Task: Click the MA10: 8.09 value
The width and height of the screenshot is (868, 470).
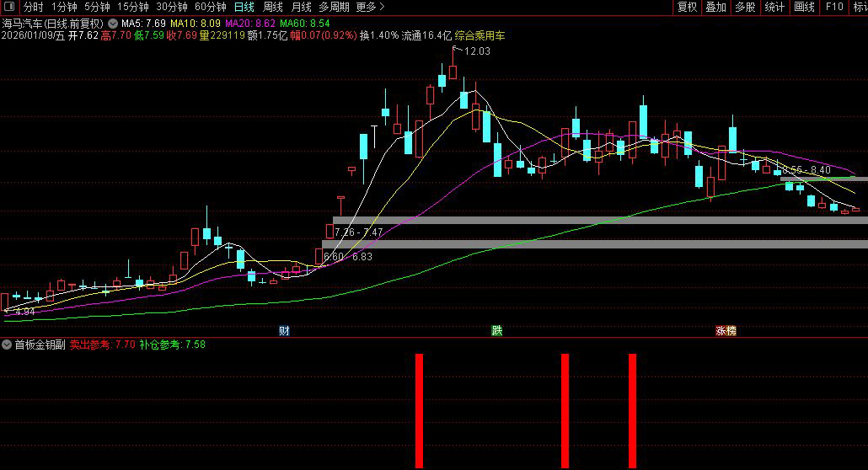Action: (x=195, y=24)
